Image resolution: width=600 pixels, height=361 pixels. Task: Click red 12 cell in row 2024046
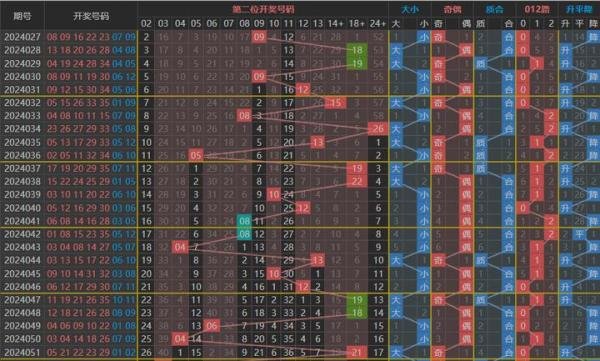click(303, 287)
